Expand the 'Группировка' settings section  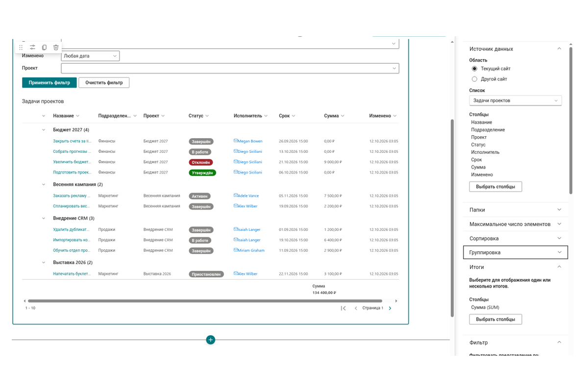515,252
